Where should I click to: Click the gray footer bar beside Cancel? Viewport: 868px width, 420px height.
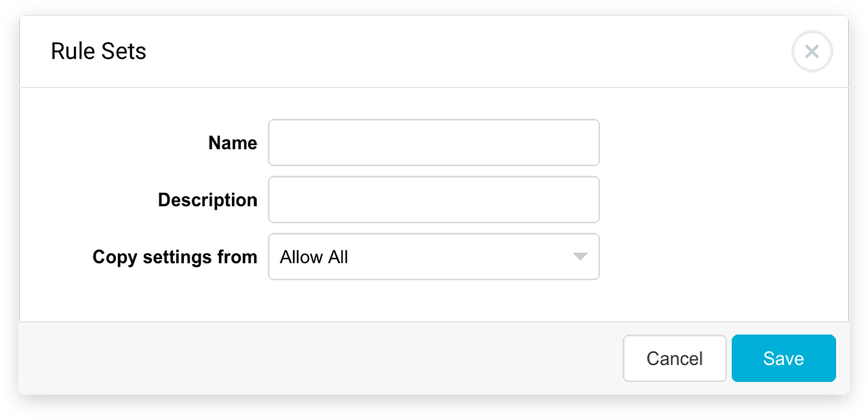(x=319, y=358)
